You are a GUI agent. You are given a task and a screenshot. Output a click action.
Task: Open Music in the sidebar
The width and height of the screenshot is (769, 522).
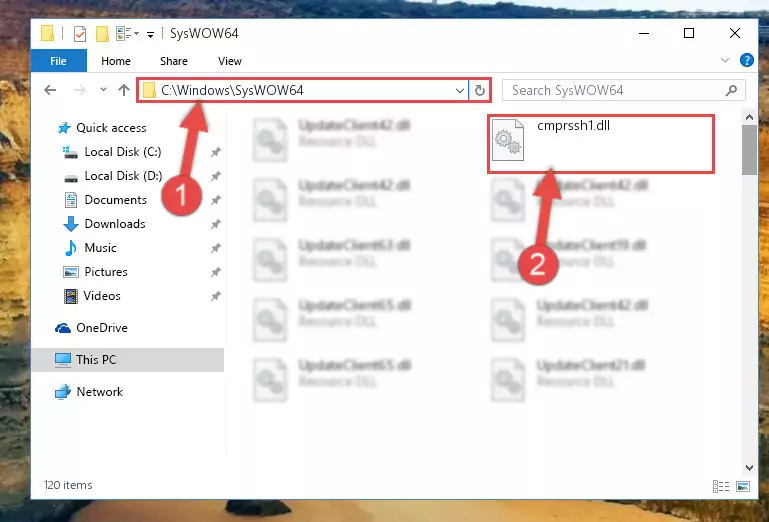(90, 248)
